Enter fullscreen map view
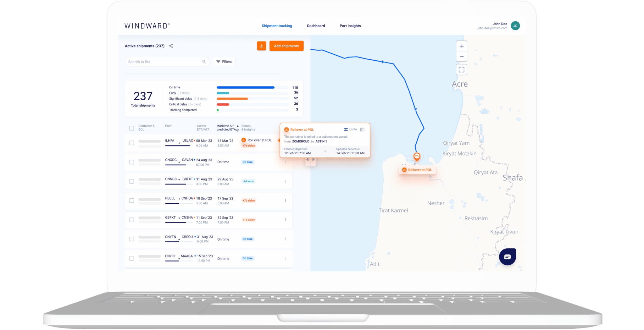This screenshot has width=644, height=330. (x=461, y=70)
